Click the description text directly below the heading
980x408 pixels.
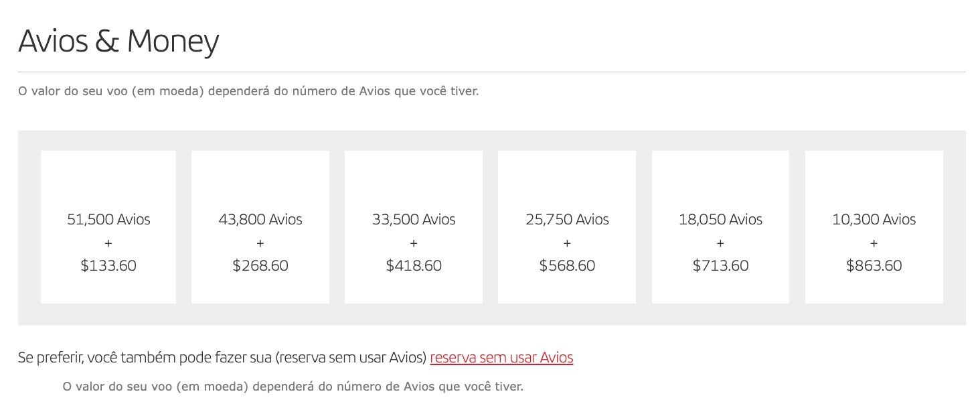pos(248,91)
